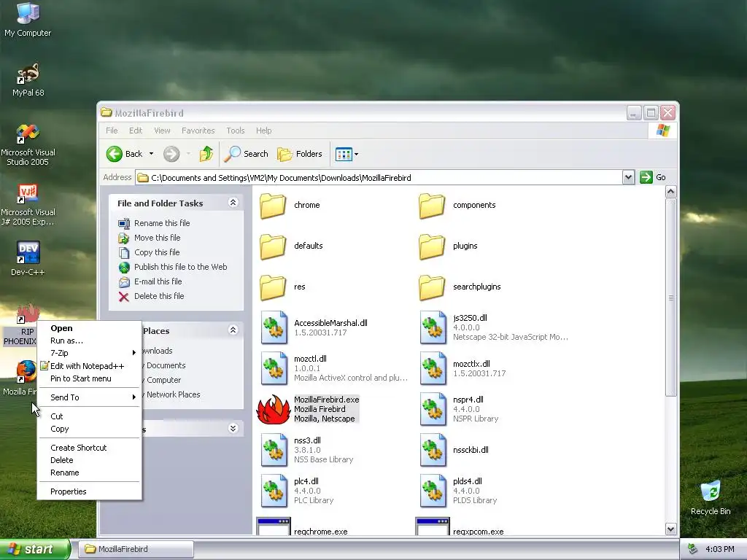Click the Back arrow in Explorer toolbar
Image resolution: width=747 pixels, height=560 pixels.
click(x=124, y=154)
